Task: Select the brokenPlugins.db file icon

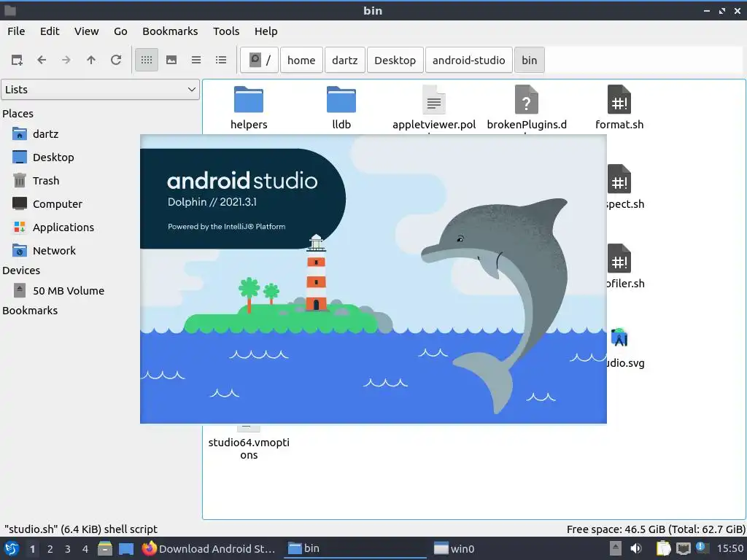Action: 527,99
